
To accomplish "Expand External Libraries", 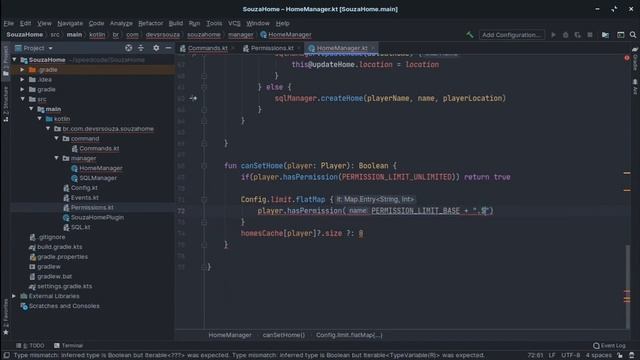I will coord(14,296).
